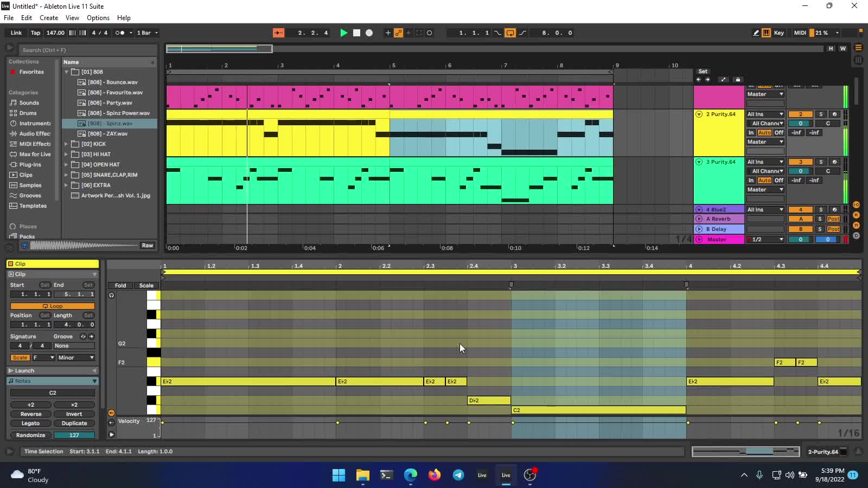
Task: Toggle the metronome button
Action: tap(120, 33)
